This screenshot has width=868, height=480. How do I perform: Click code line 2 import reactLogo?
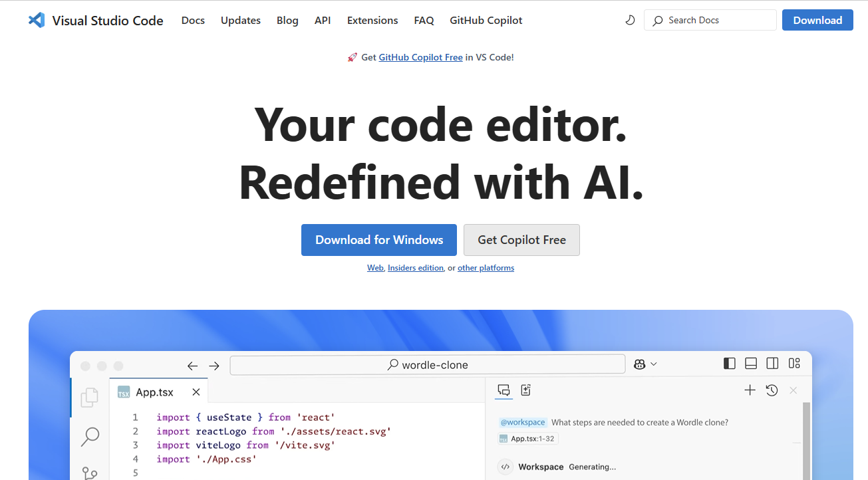[273, 431]
